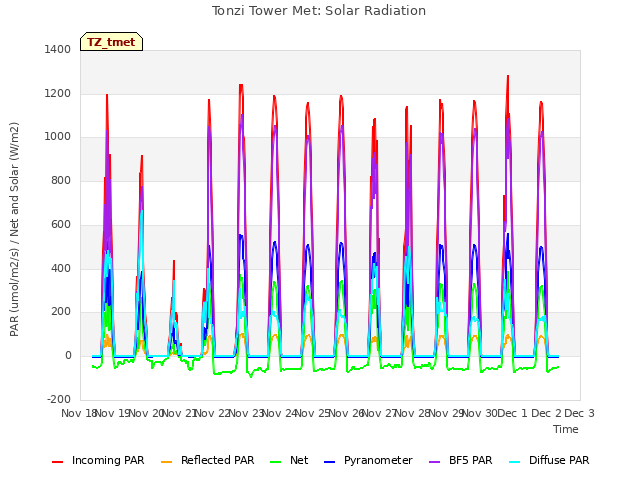The image size is (640, 480).
Task: Click the 800 y-axis tick label
Action: [61, 180]
